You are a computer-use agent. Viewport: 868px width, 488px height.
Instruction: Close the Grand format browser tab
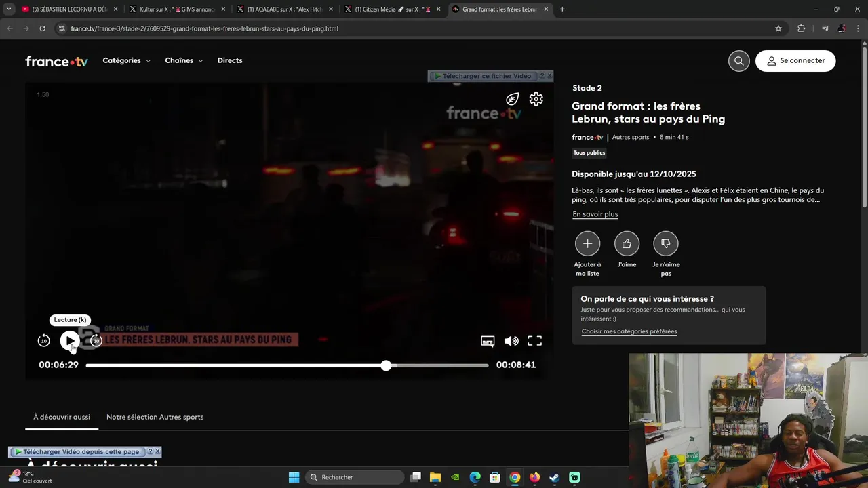pos(547,9)
